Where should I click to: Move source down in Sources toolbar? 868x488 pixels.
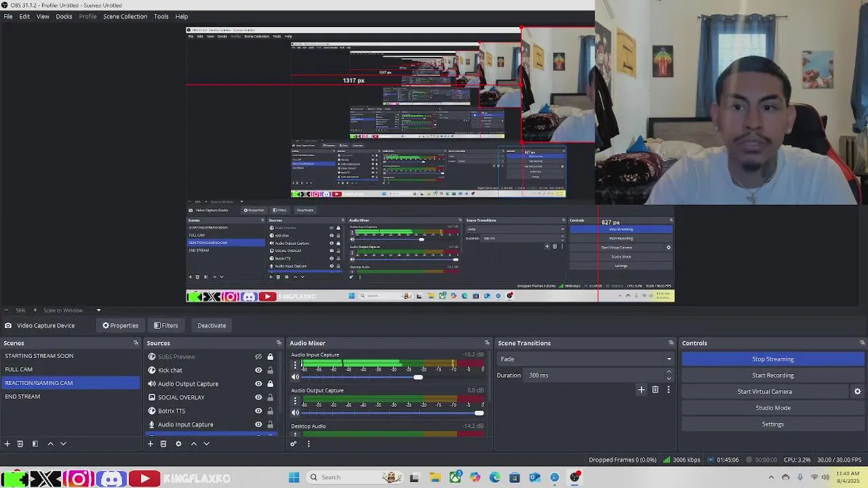point(206,444)
